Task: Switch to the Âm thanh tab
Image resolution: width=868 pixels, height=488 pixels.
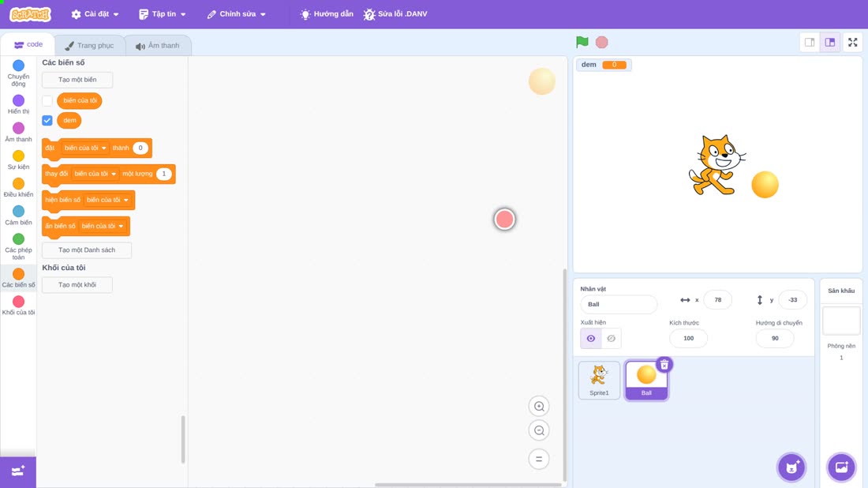Action: [x=158, y=46]
